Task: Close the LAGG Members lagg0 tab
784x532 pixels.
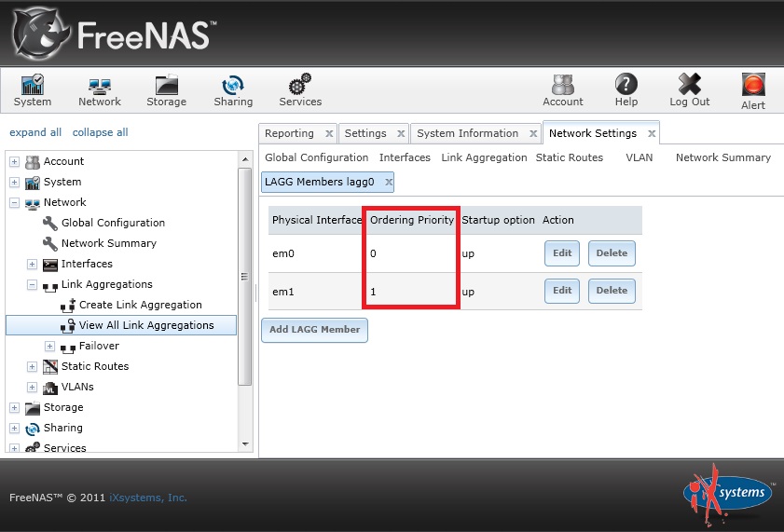Action: (x=389, y=183)
